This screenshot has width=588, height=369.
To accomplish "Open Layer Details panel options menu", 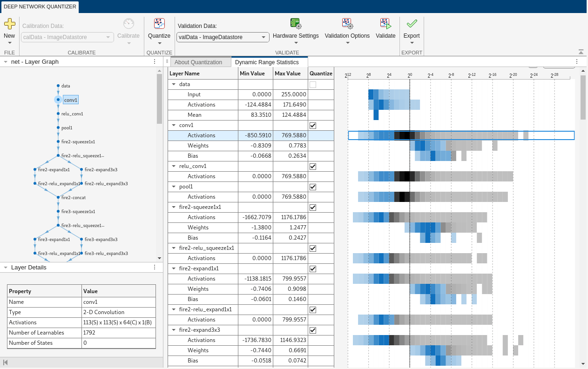I will [x=155, y=267].
